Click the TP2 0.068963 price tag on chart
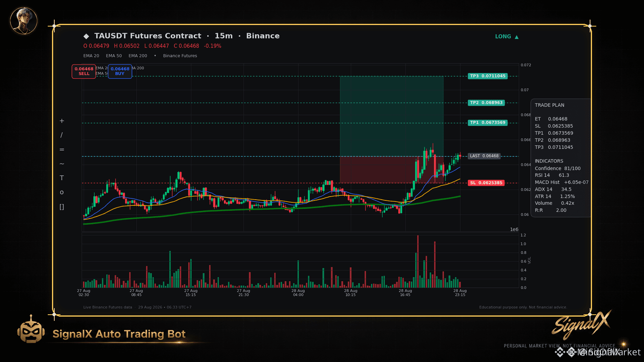This screenshot has height=362, width=644. point(486,103)
